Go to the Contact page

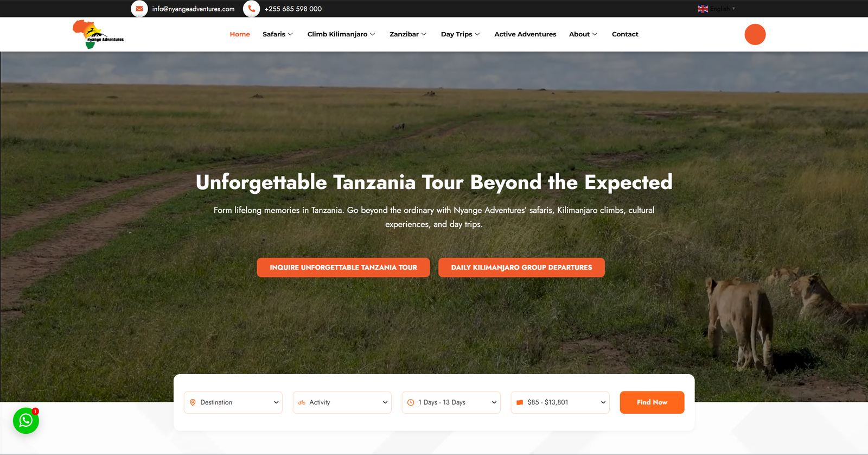click(625, 34)
